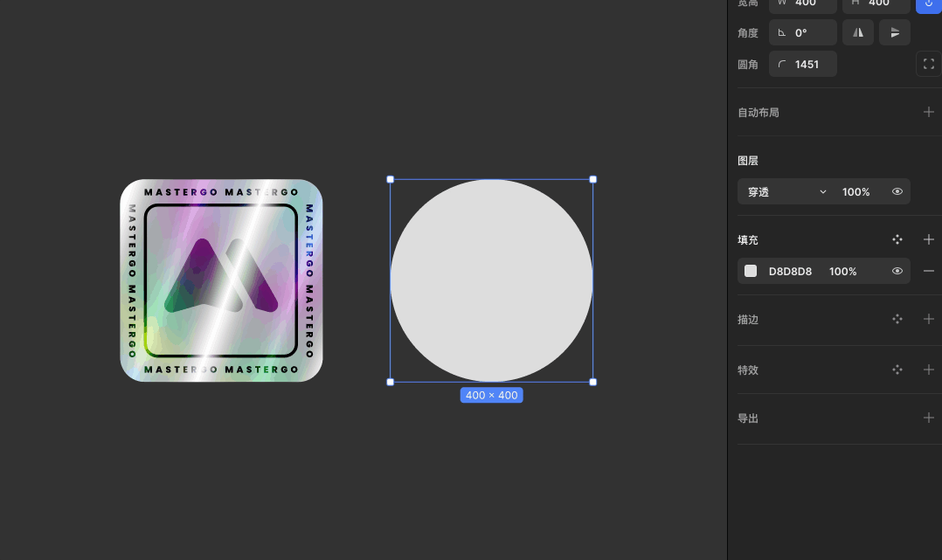Click the 角度 label
This screenshot has height=560, width=942.
tap(748, 33)
